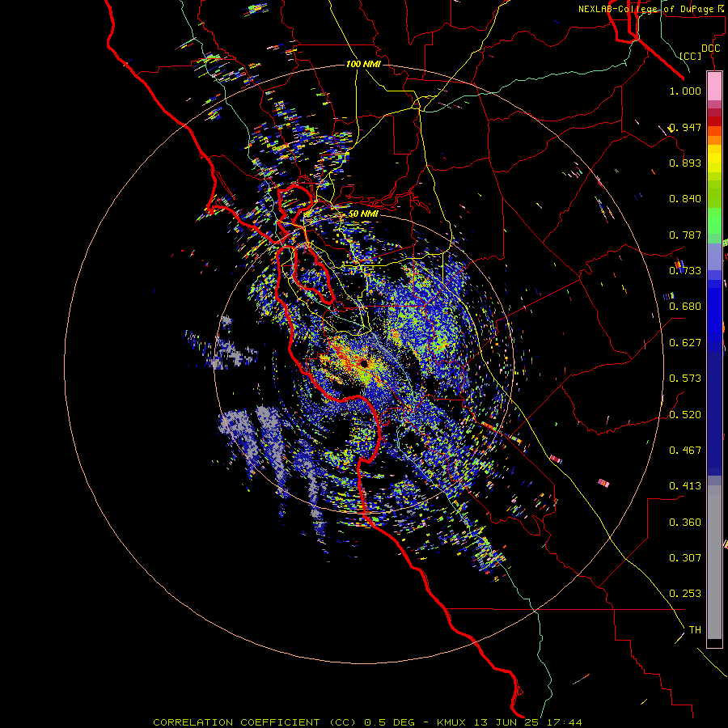Image resolution: width=728 pixels, height=728 pixels.
Task: Click the black radar site dot at center
Action: coord(364,363)
